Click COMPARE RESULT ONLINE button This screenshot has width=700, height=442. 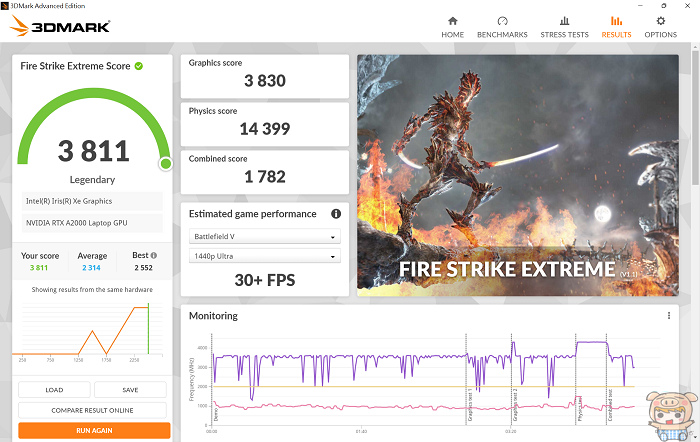[x=92, y=410]
